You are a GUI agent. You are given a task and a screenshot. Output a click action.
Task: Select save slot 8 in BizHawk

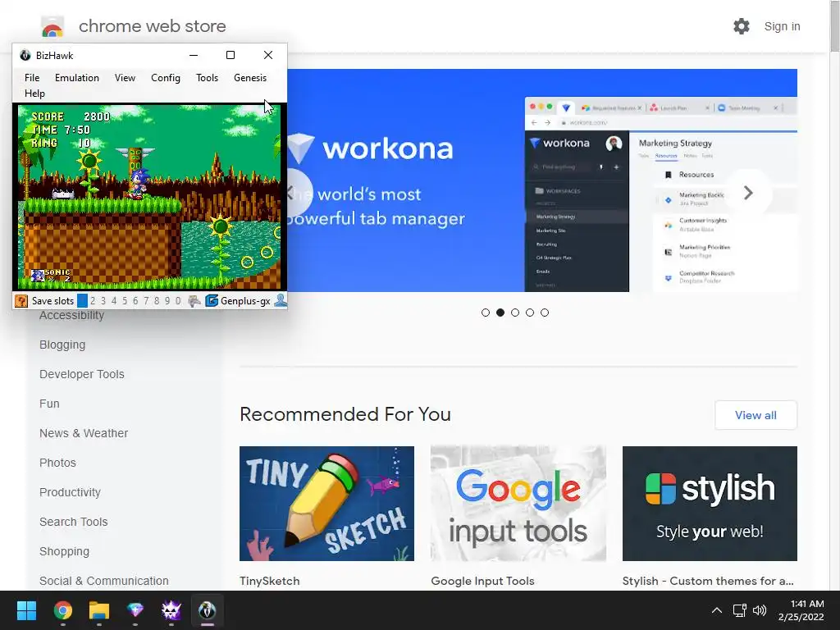157,301
